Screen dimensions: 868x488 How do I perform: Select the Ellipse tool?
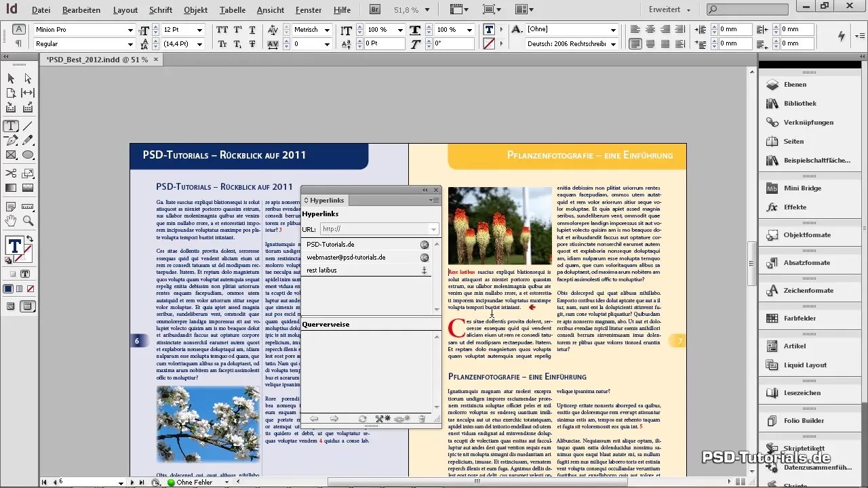click(28, 155)
